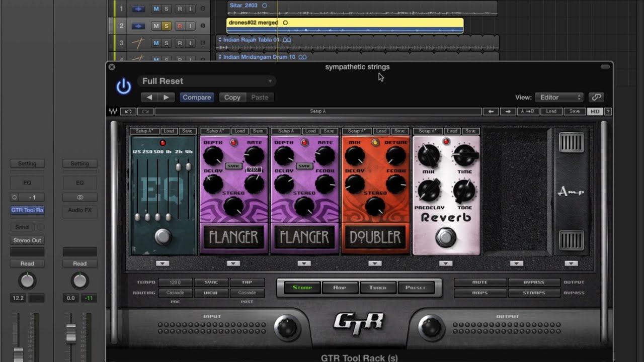Open the slot menu below EQ pedal
644x362 pixels.
point(163,263)
